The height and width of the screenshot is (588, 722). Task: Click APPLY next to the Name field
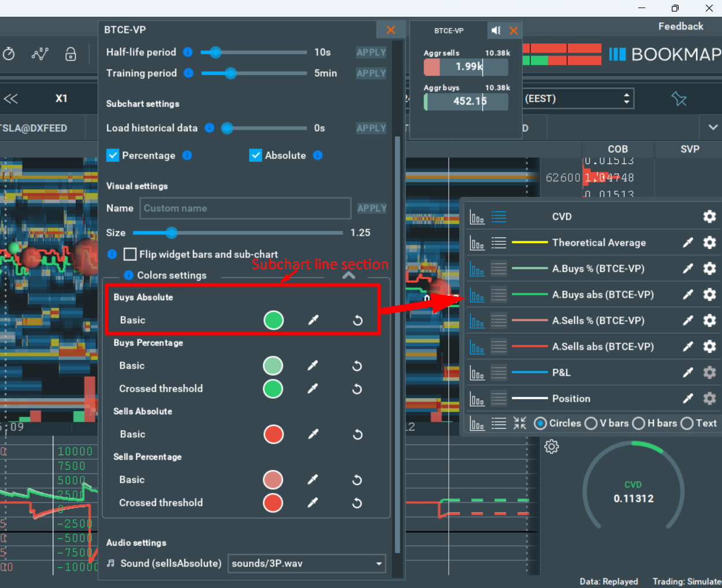pos(372,208)
